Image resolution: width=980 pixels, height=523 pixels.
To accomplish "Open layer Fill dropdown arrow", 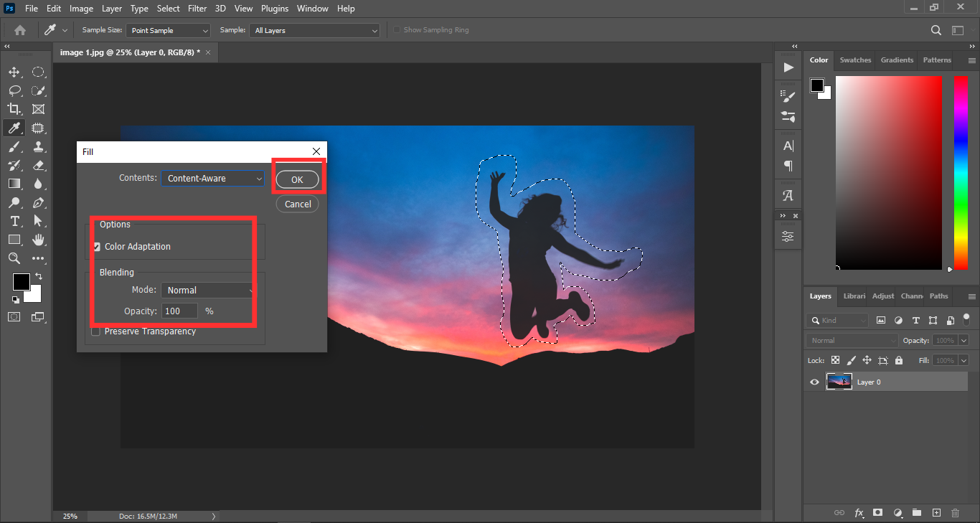I will pyautogui.click(x=963, y=360).
